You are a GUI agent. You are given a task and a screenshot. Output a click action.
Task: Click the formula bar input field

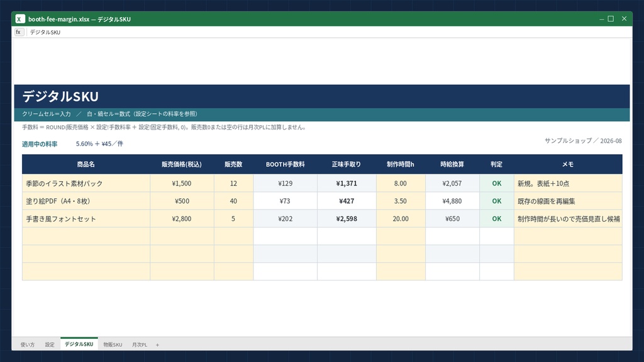pyautogui.click(x=328, y=32)
